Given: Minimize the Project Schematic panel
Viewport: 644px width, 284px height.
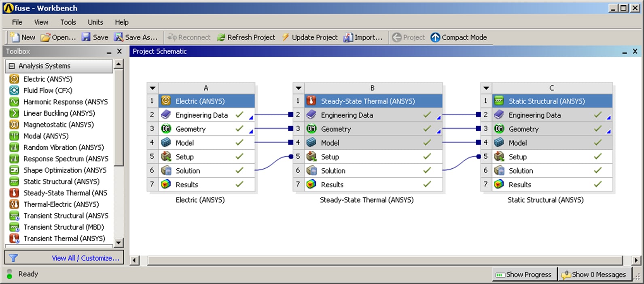Looking at the screenshot, I should point(625,52).
